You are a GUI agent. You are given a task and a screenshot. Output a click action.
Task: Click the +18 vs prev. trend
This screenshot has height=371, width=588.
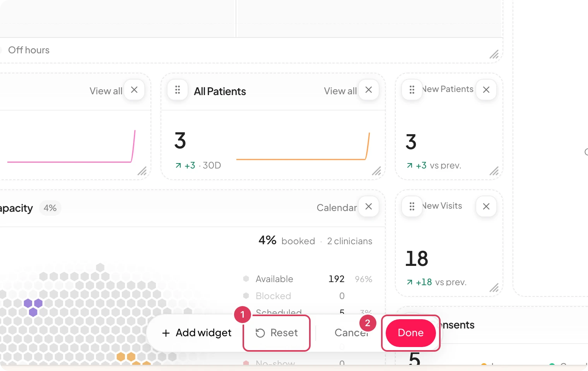[436, 282]
